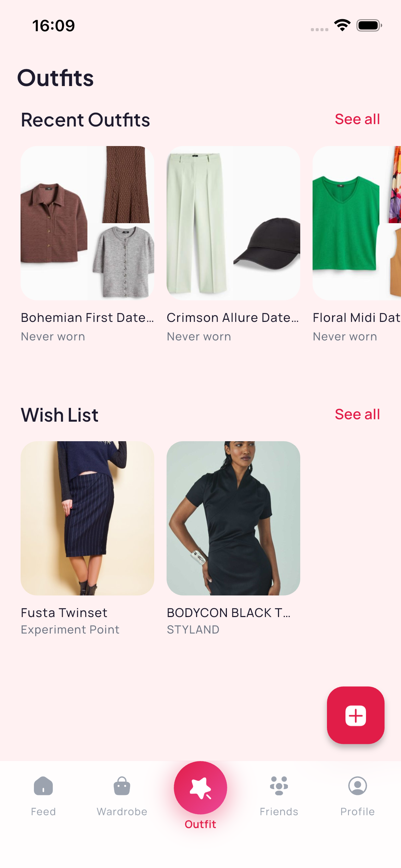This screenshot has width=401, height=868.
Task: Open the Floral Midi outfit thumbnail
Action: [356, 223]
